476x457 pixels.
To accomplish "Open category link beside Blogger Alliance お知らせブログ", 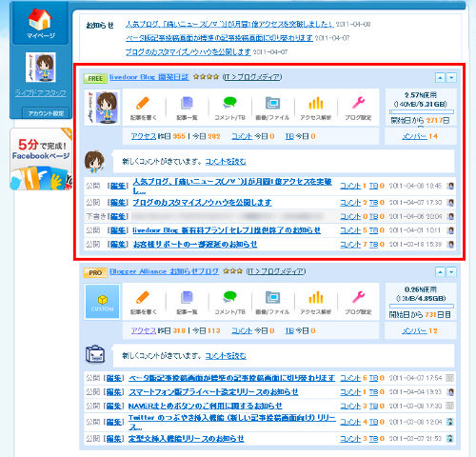I will click(276, 271).
